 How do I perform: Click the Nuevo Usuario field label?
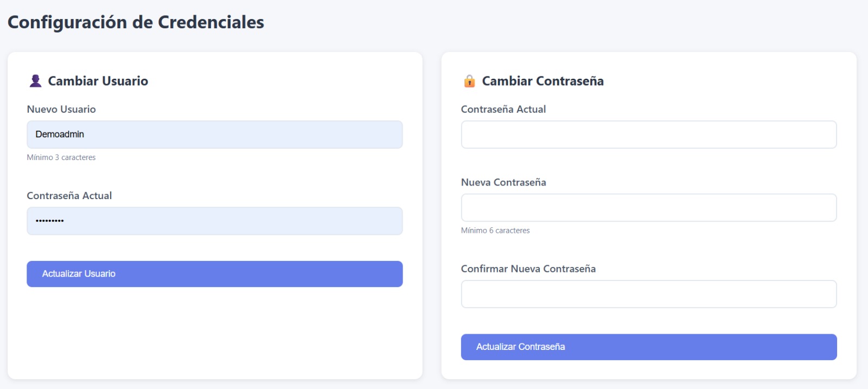(x=61, y=109)
